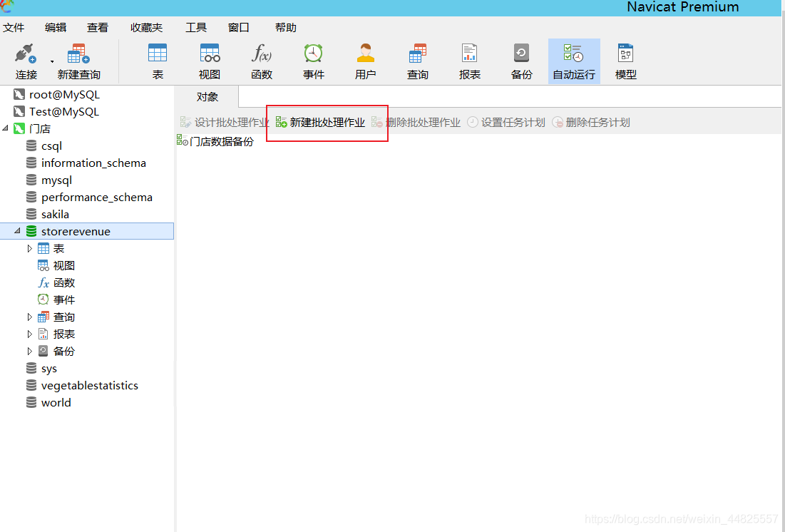This screenshot has height=532, width=785.
Task: Expand the 备份 node under storerevenue
Action: [29, 351]
